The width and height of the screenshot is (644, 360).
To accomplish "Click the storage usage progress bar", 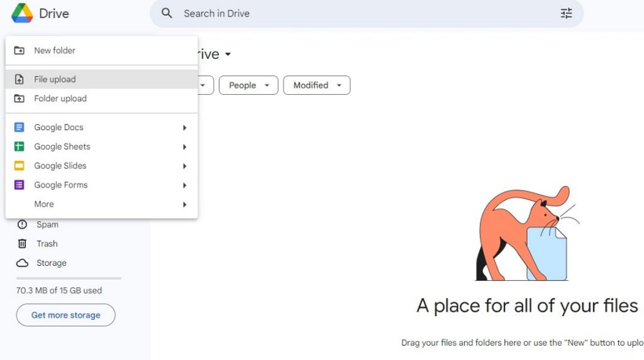I will pos(69,278).
